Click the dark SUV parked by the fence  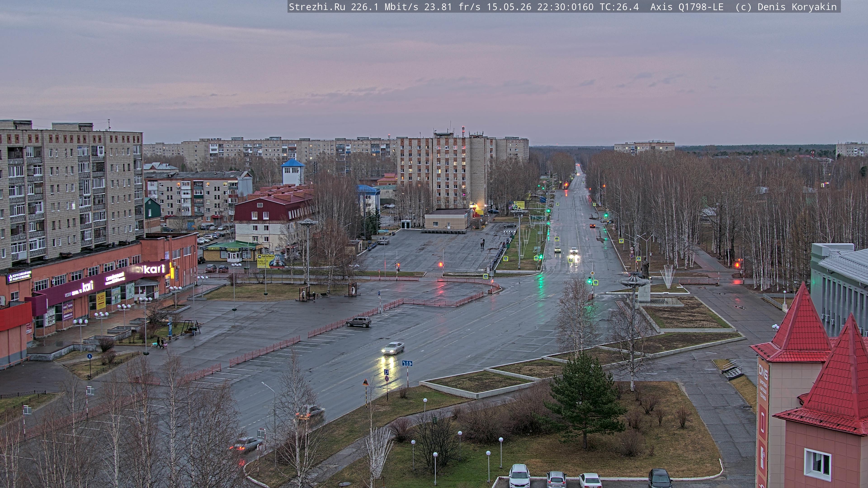point(359,322)
